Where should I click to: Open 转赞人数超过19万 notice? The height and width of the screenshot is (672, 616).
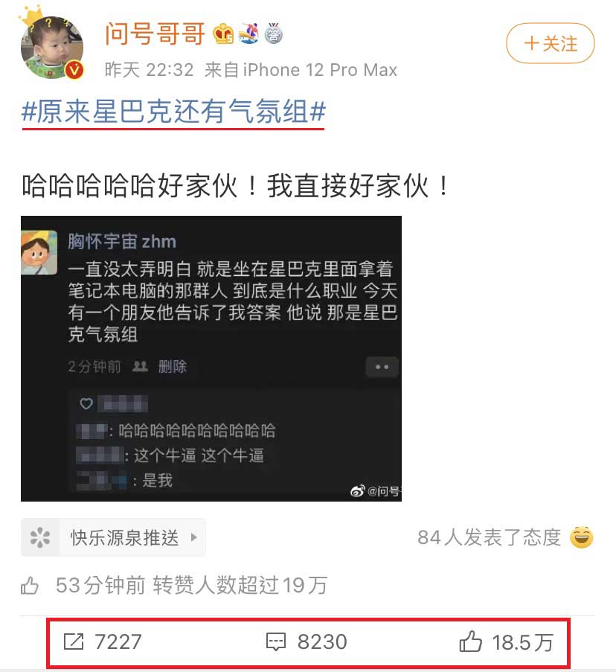click(240, 586)
